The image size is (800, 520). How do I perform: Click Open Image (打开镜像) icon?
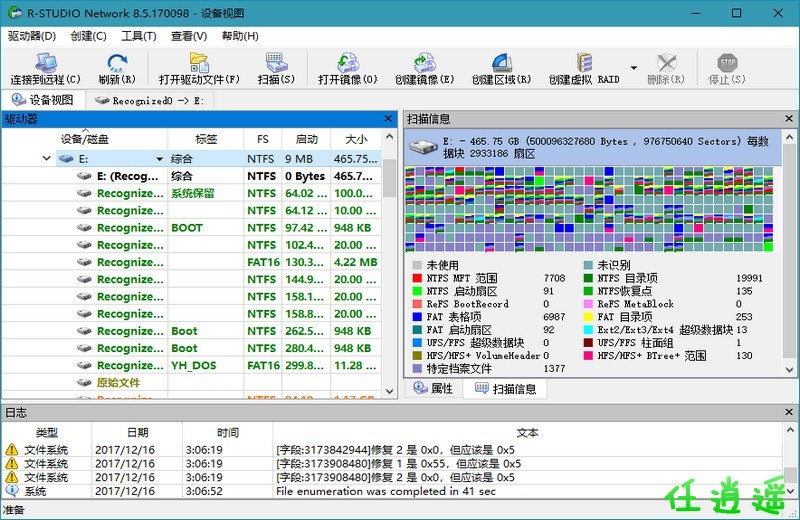coord(348,63)
